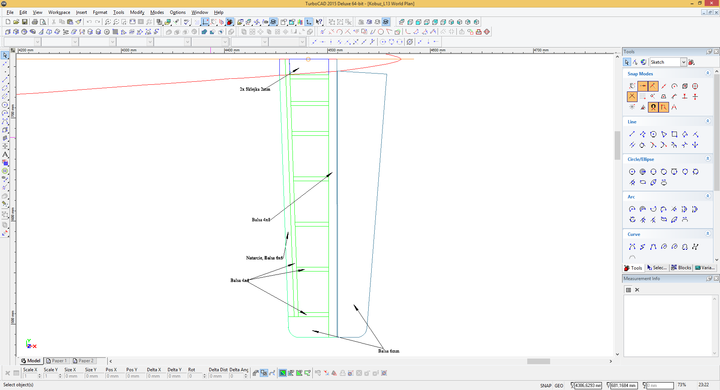This screenshot has height=390, width=720.
Task: Select the Concentric circle tool
Action: coord(643,172)
